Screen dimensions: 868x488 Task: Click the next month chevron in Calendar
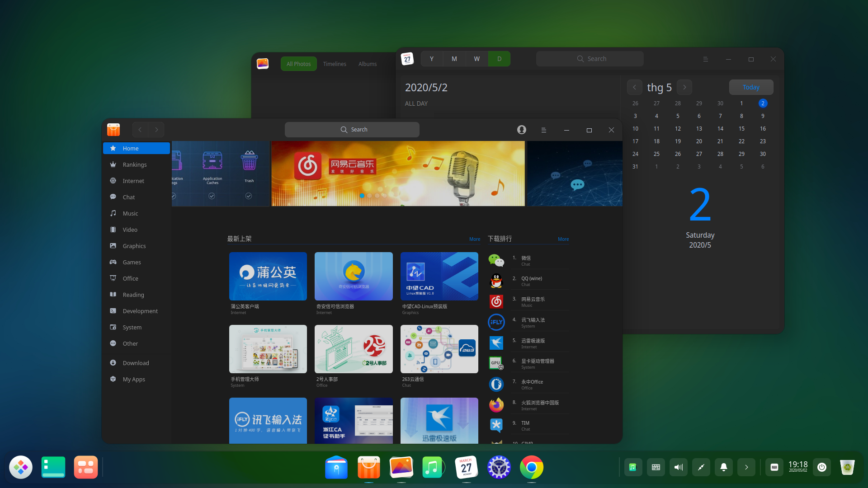684,87
